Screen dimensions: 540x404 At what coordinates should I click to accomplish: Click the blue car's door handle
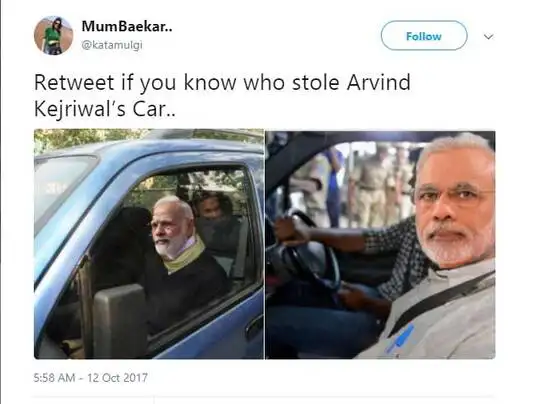click(x=254, y=328)
